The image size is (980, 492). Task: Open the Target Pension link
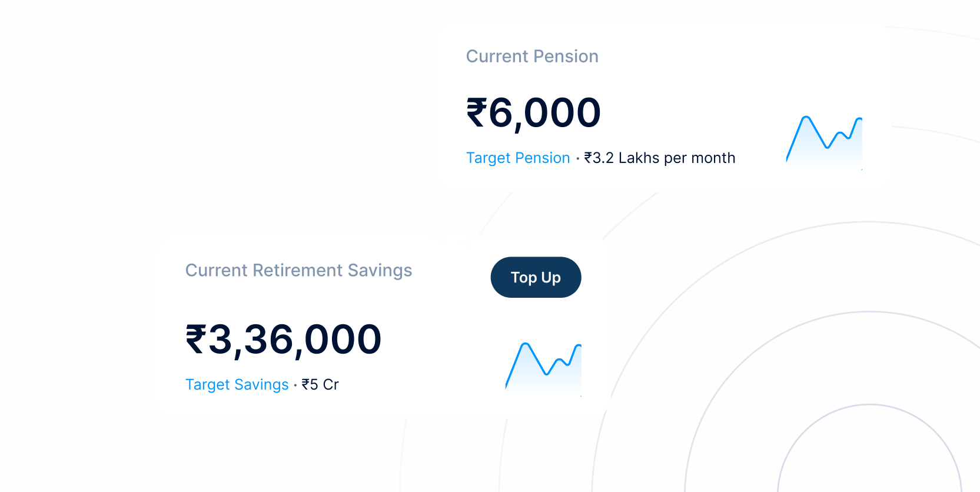click(x=518, y=158)
